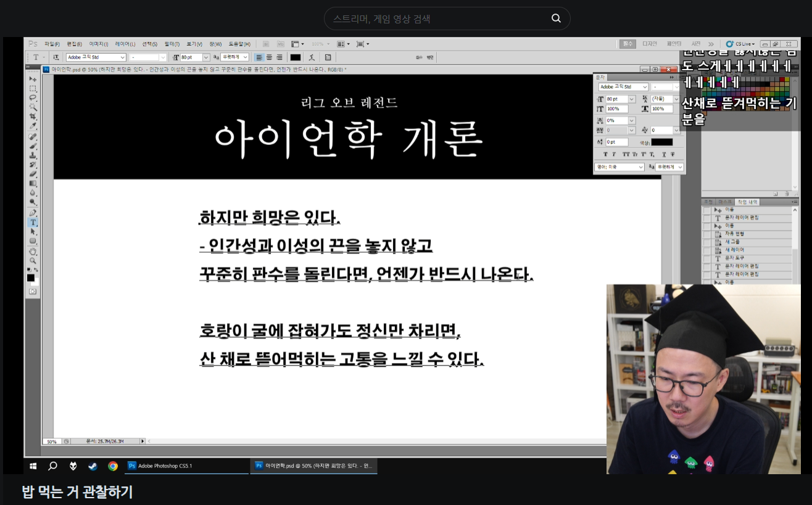Open the 파일(F) menu
Viewport: 812px width, 505px height.
click(52, 44)
